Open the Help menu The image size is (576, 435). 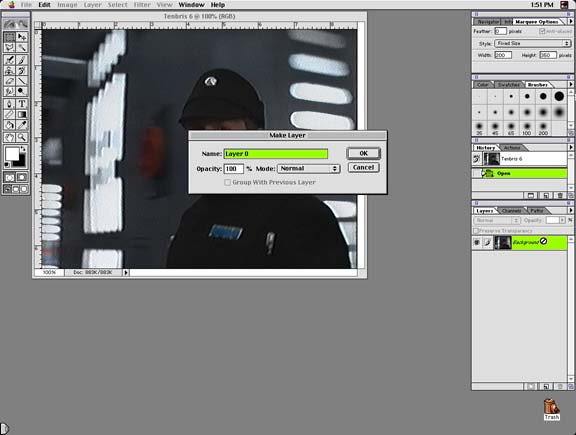click(x=217, y=5)
